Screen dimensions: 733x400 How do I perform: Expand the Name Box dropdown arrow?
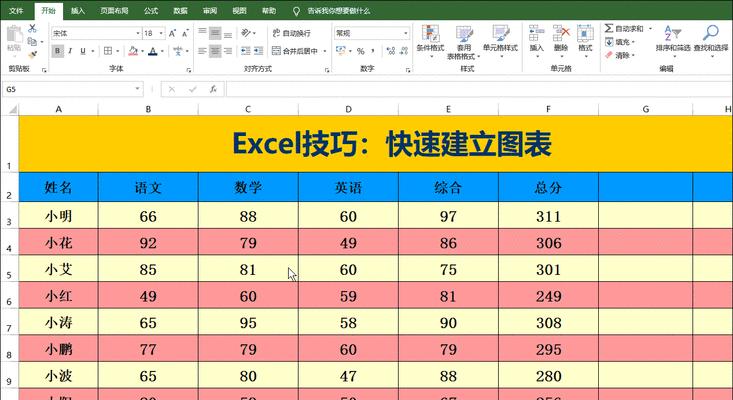[137, 89]
